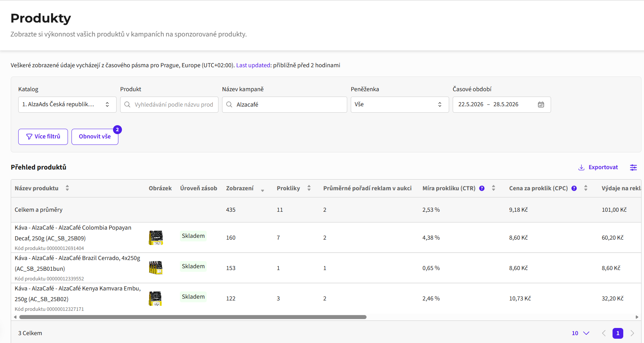Click the Úroveň zásob column header

coord(198,188)
